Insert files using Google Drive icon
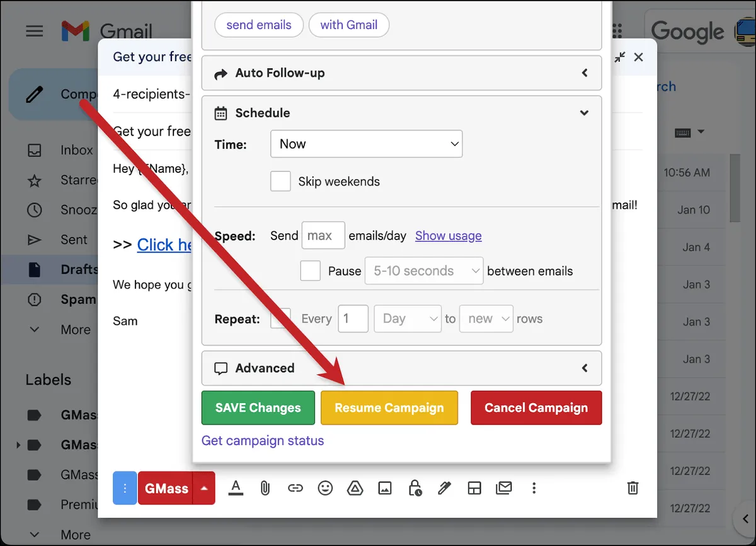756x546 pixels. (355, 487)
